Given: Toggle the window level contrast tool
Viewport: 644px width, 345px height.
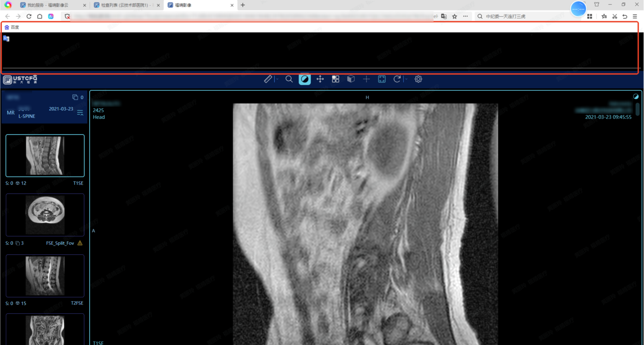Looking at the screenshot, I should click(304, 79).
